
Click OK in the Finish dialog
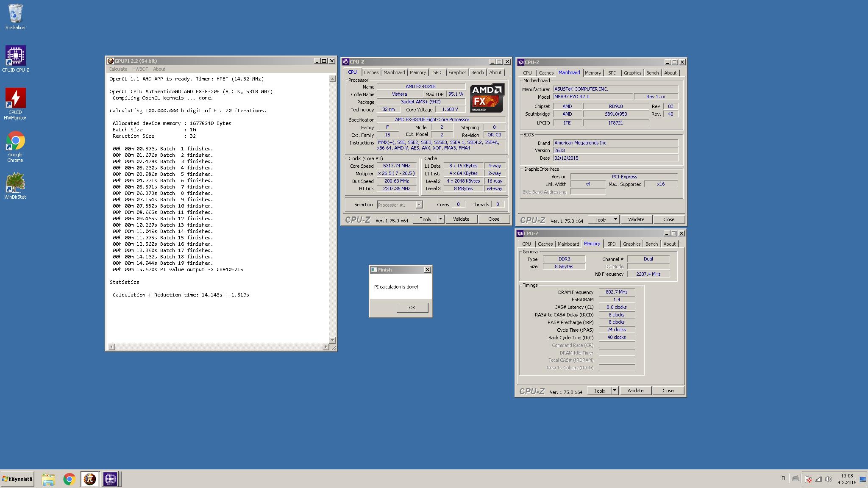tap(412, 308)
